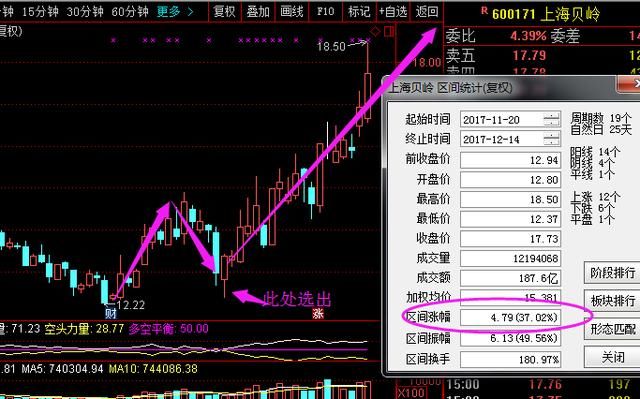Click the R badge beside 600171
Image resolution: width=640 pixels, height=399 pixels.
click(484, 11)
